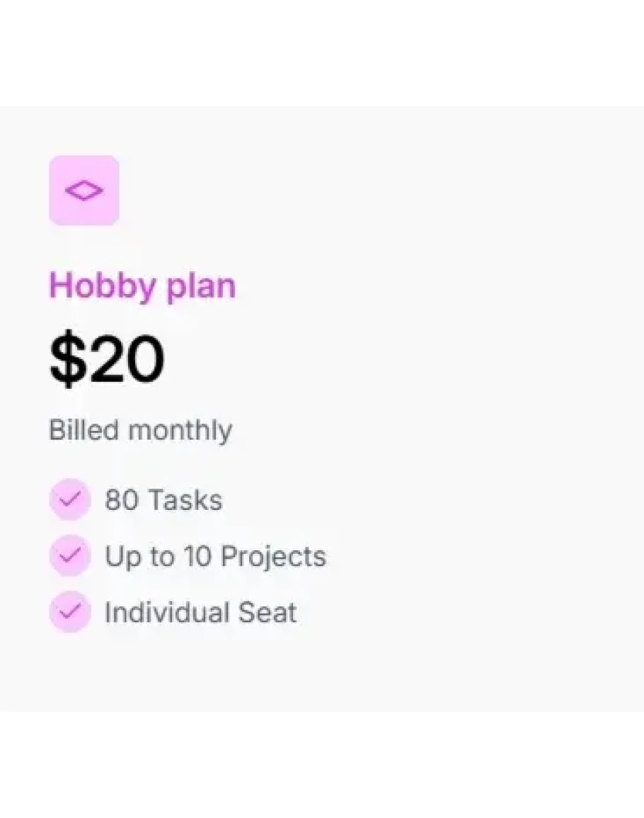Click the pink diamond plan icon
This screenshot has width=644, height=818.
84,191
